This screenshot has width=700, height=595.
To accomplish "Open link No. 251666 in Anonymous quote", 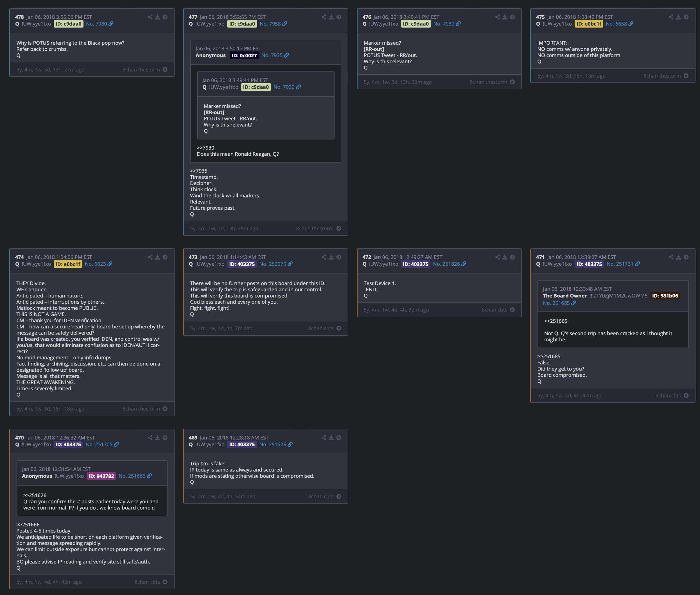I will pos(135,476).
